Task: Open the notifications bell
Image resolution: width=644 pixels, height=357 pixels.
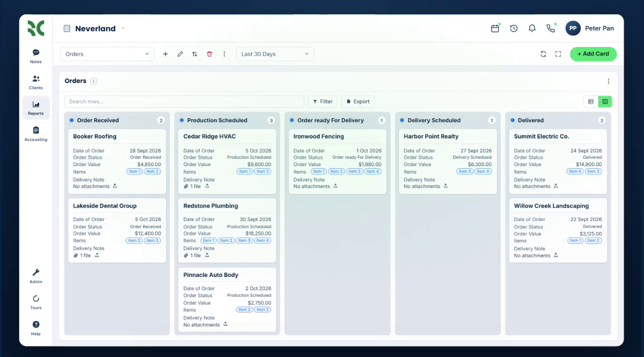Action: (532, 28)
